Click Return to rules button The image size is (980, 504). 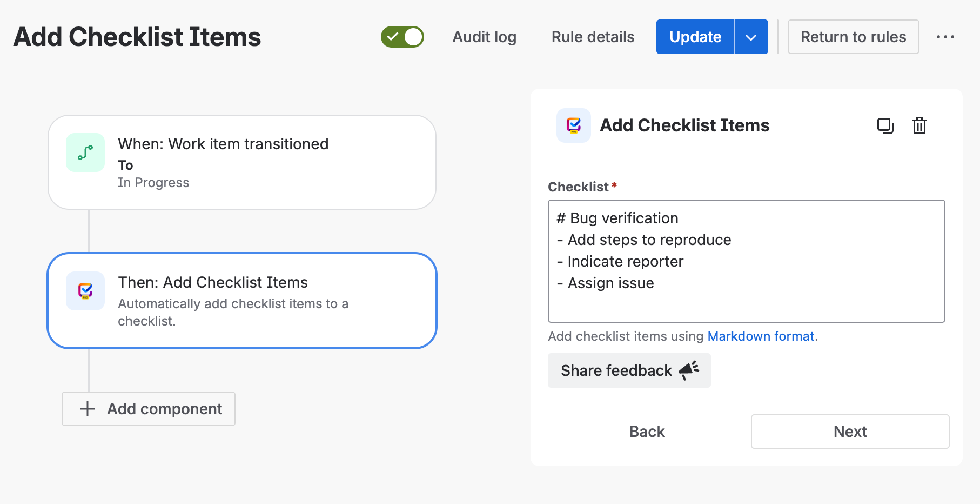[x=853, y=37]
